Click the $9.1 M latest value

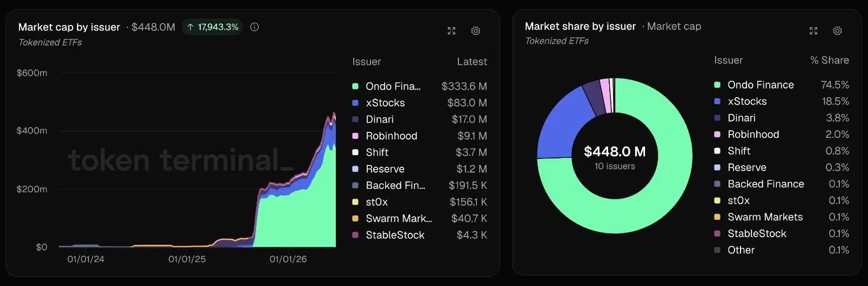click(x=472, y=136)
